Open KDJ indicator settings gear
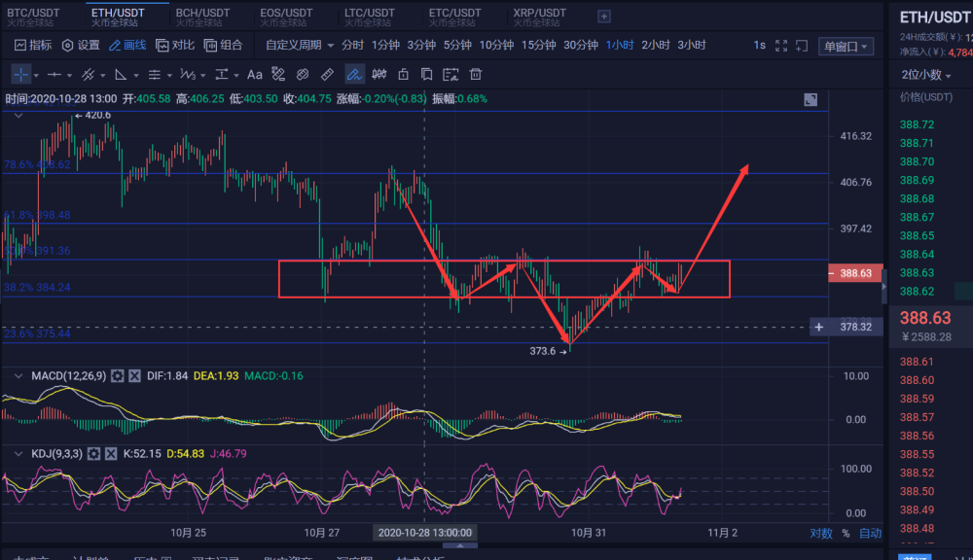Viewport: 973px width, 560px height. [93, 454]
